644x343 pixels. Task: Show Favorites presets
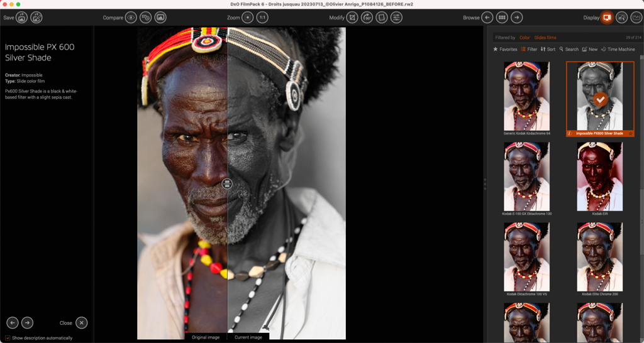pyautogui.click(x=505, y=49)
